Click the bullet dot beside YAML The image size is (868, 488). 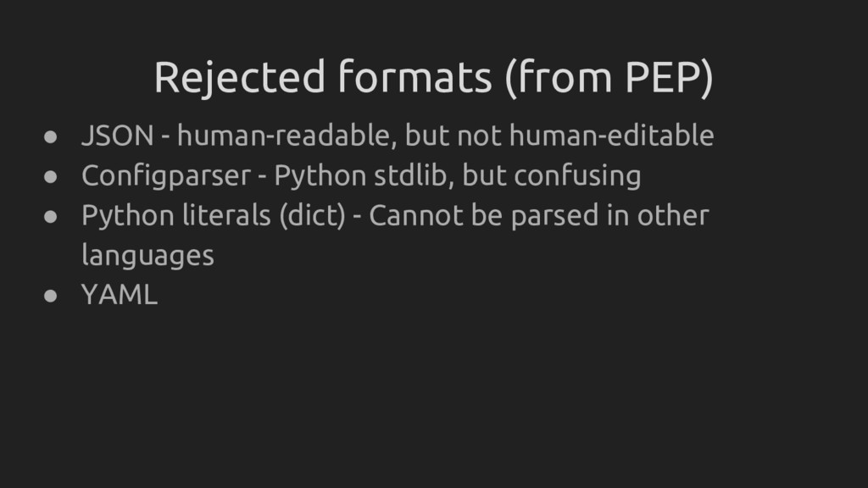click(52, 296)
